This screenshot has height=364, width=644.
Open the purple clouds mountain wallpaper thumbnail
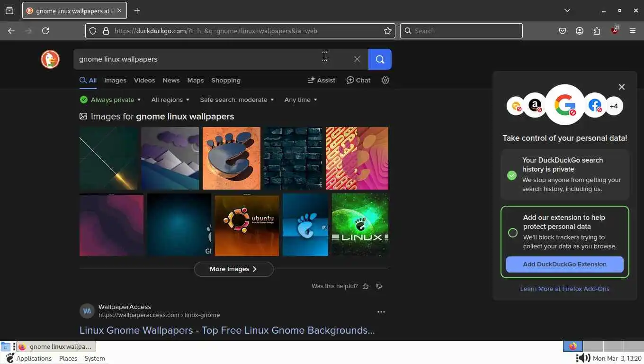170,158
